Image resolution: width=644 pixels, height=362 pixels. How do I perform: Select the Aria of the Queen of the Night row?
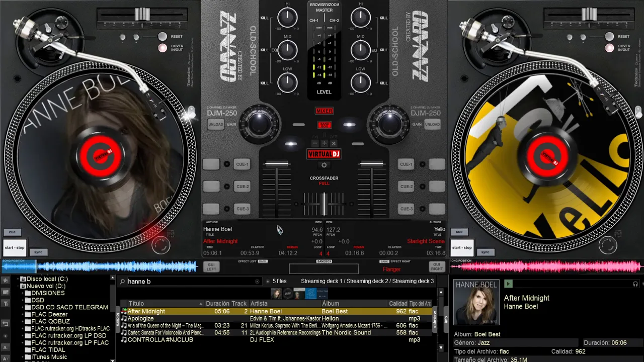(x=276, y=325)
